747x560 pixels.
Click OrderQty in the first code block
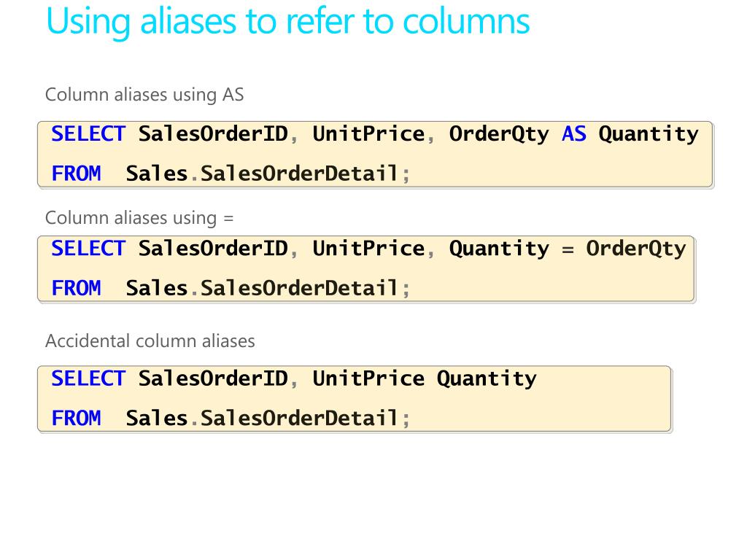499,134
